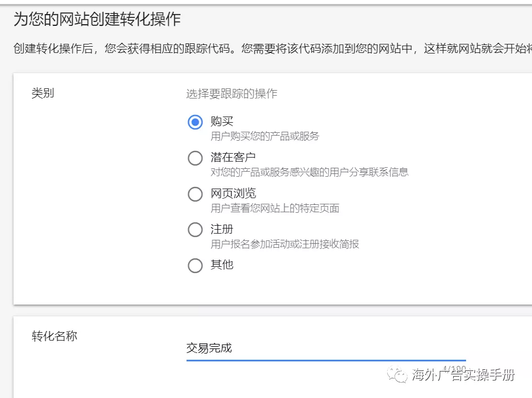Choose the 潜在客户 radio button circle

coord(195,158)
